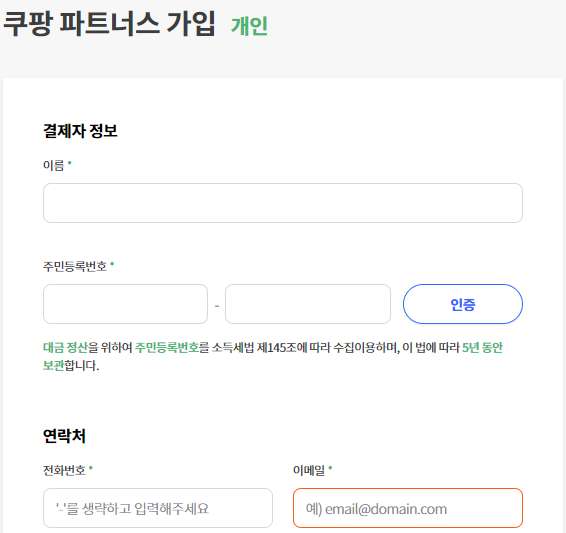Click the 전화번호 field label
566x533 pixels.
pyautogui.click(x=64, y=470)
